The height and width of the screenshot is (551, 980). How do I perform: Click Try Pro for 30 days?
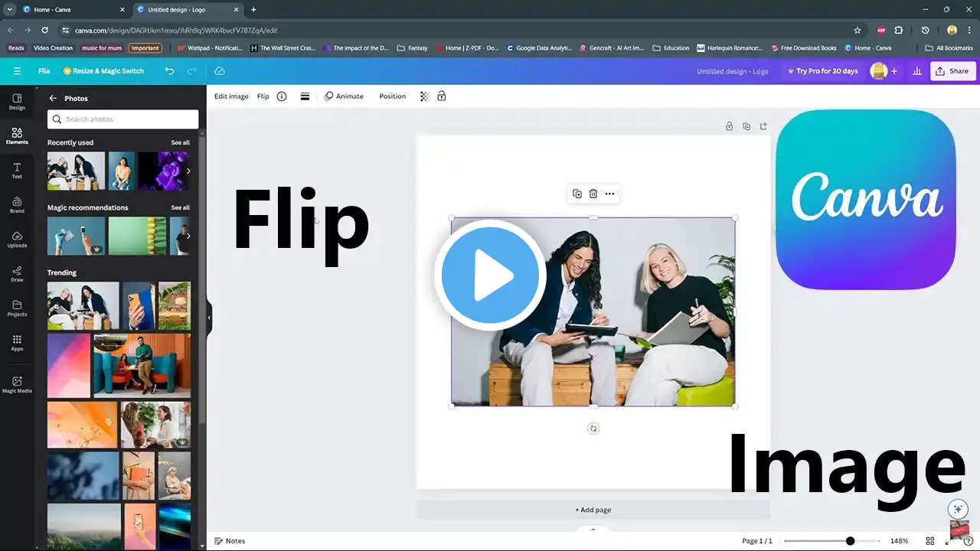coord(823,71)
